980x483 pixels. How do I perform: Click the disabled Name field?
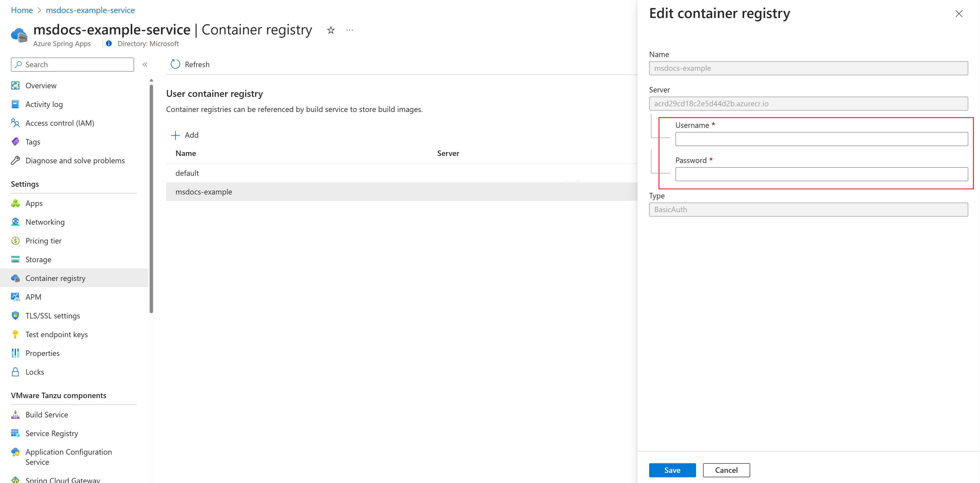808,68
